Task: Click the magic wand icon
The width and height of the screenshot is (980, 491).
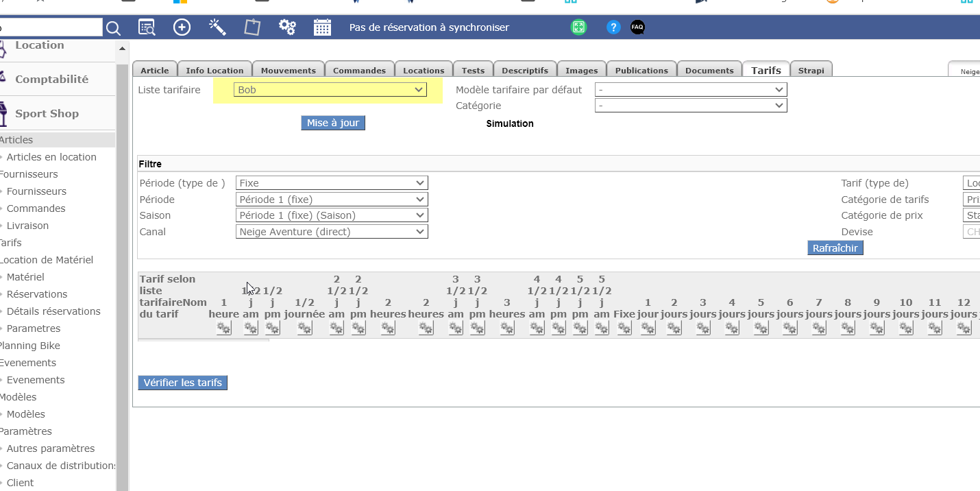Action: pos(217,27)
